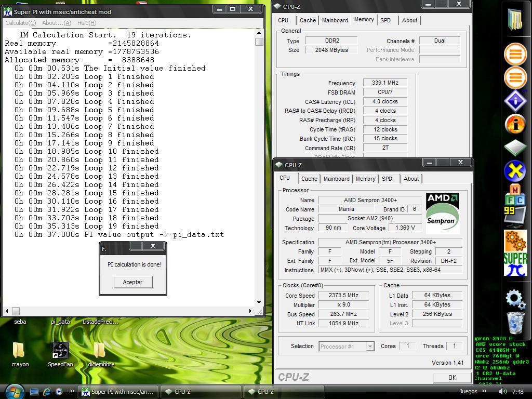
Task: Open the blue gears settings dock icon
Action: pyautogui.click(x=515, y=299)
